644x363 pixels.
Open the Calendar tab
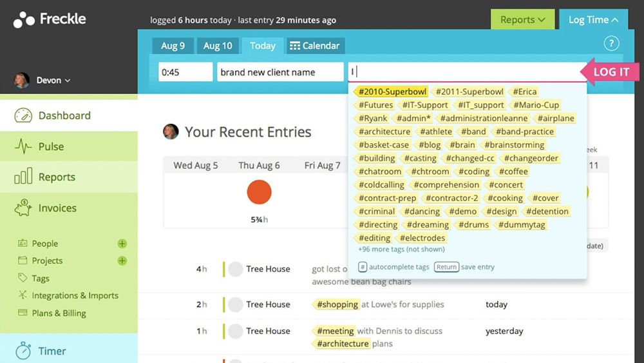[x=316, y=46]
